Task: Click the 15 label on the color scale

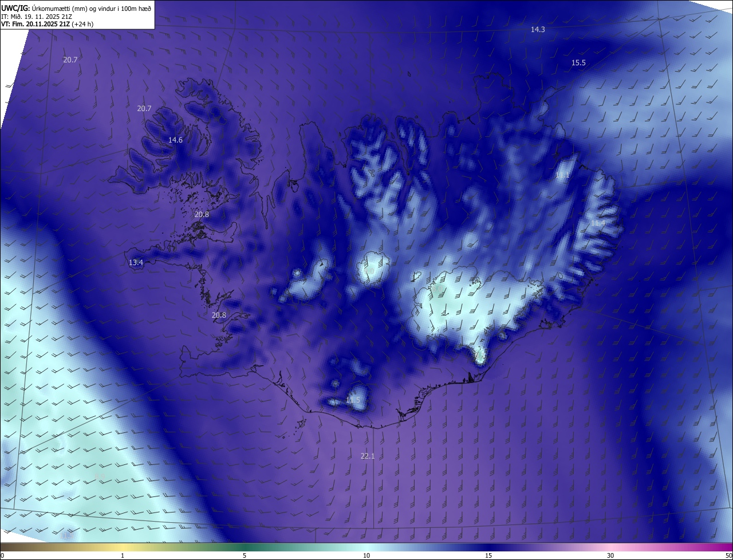Action: coord(488,556)
